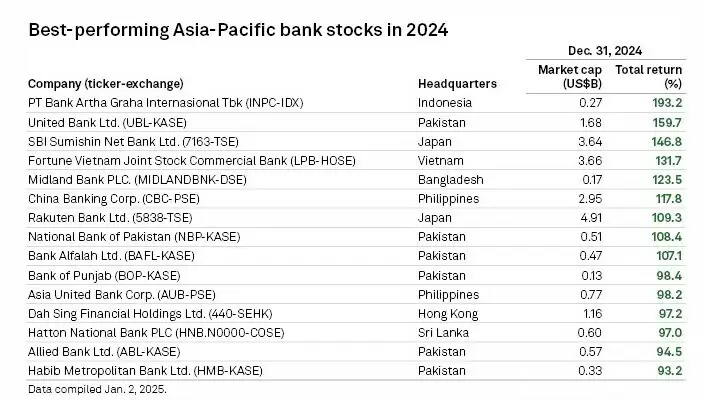Viewport: 704px width, 400px height.
Task: Click Philippines headquarters for China Banking Corp.
Action: coord(447,198)
